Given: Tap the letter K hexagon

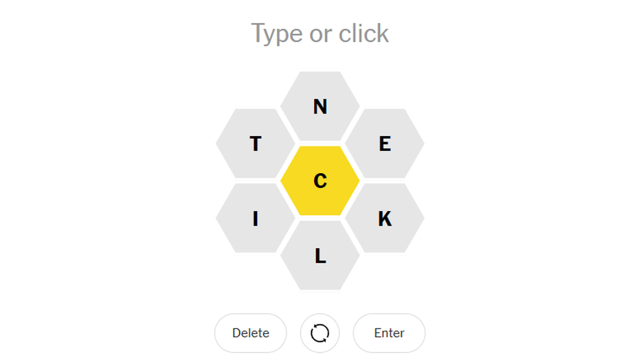Looking at the screenshot, I should [x=385, y=218].
